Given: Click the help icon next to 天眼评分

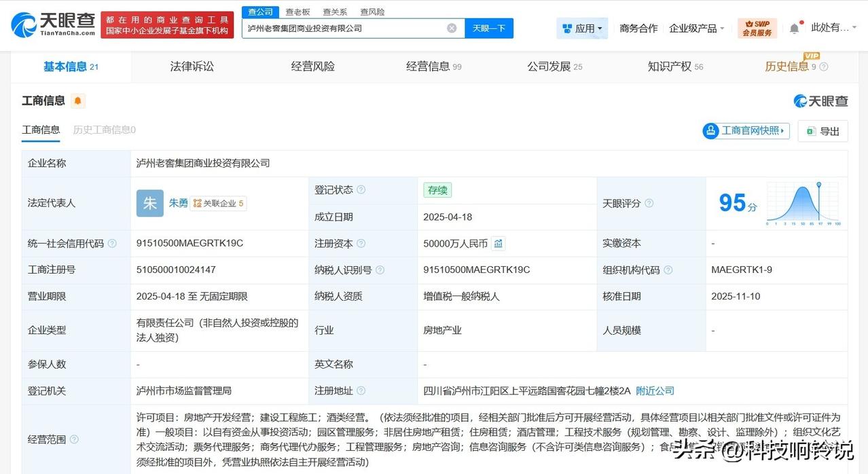Looking at the screenshot, I should point(649,203).
